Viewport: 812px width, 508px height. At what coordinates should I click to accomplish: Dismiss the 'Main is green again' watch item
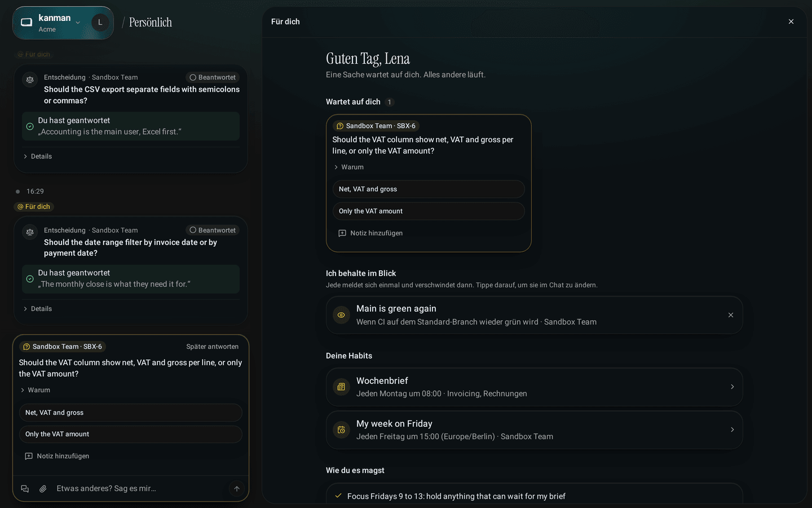pyautogui.click(x=731, y=315)
